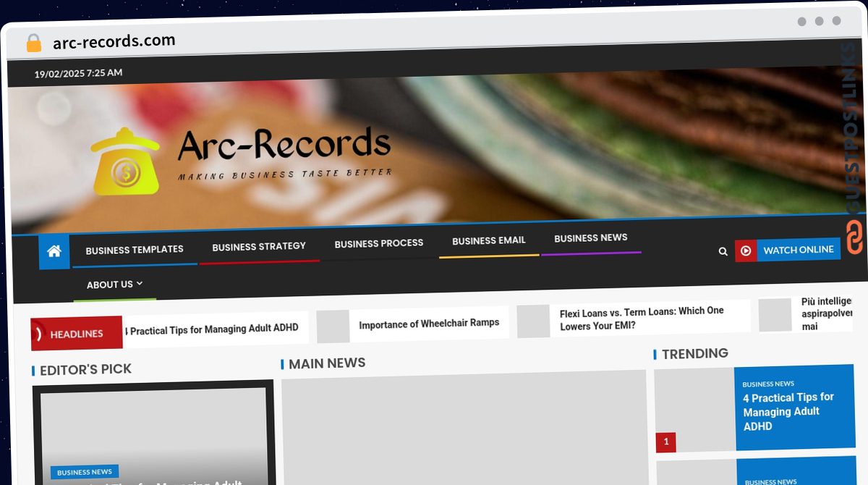
Task: Open the BUSINESS TEMPLATES menu
Action: pyautogui.click(x=133, y=249)
